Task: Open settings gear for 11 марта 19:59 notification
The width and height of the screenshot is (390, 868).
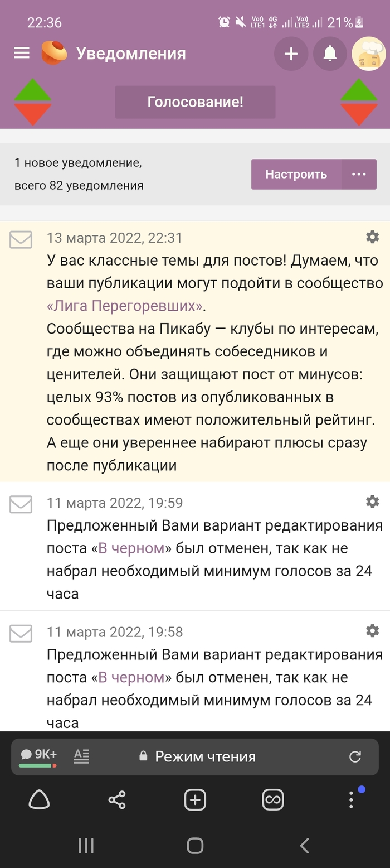Action: (x=372, y=501)
